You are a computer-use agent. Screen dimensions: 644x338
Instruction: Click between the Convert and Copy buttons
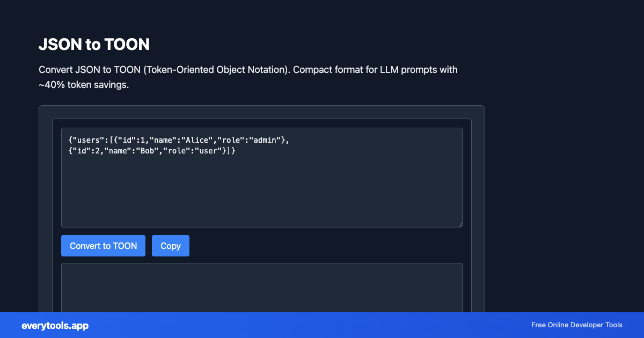click(149, 246)
